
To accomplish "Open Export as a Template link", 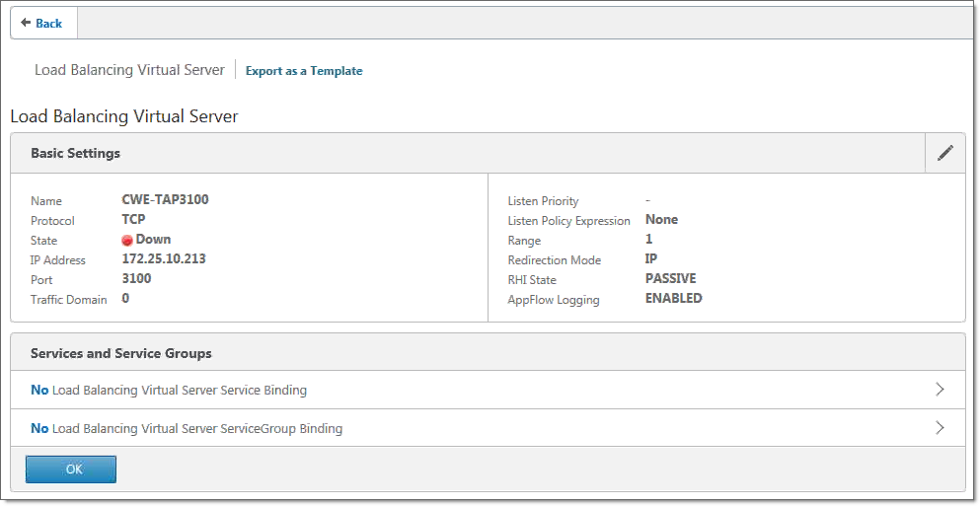I will [304, 71].
